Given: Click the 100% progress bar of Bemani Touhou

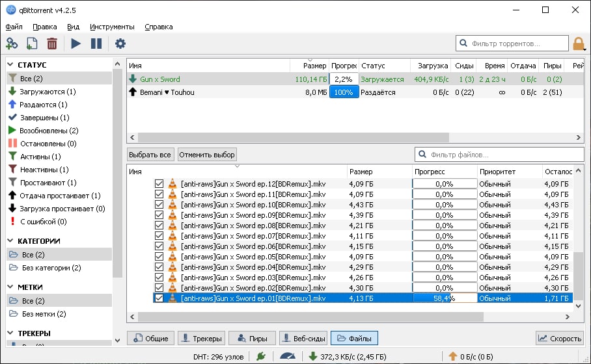Looking at the screenshot, I should [x=344, y=92].
